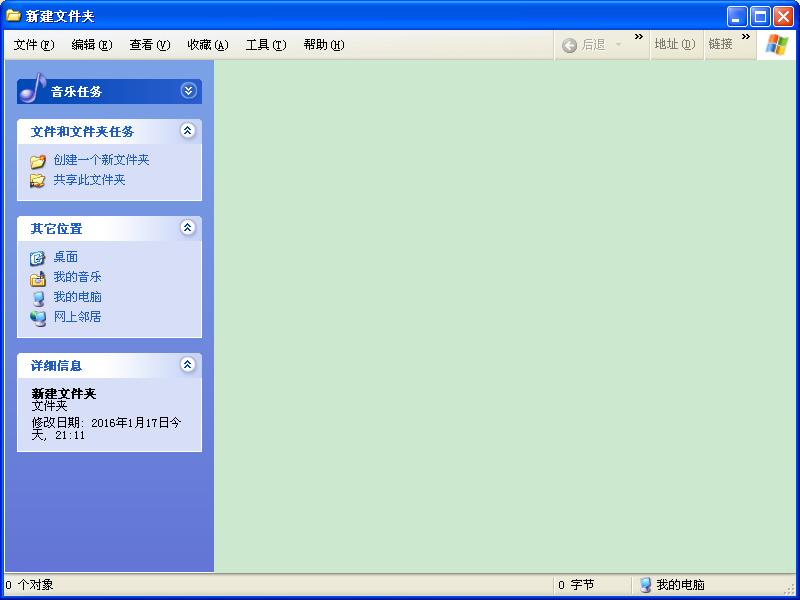Click the Network Neighborhood icon in sidebar
The width and height of the screenshot is (800, 600).
coord(38,318)
